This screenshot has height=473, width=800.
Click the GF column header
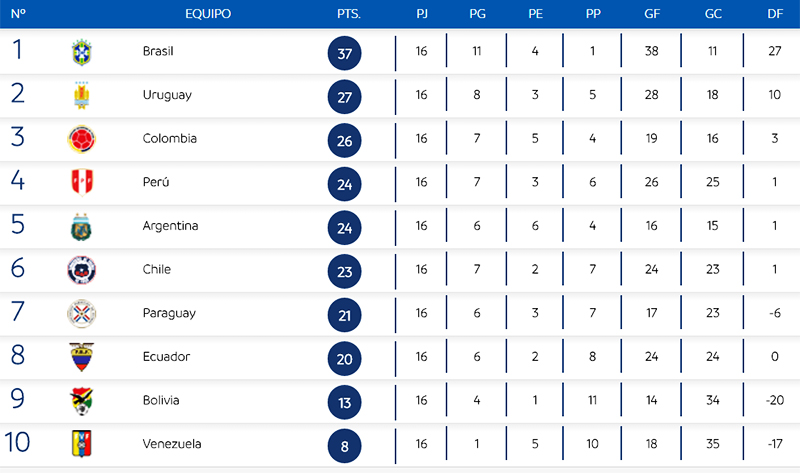coord(651,14)
